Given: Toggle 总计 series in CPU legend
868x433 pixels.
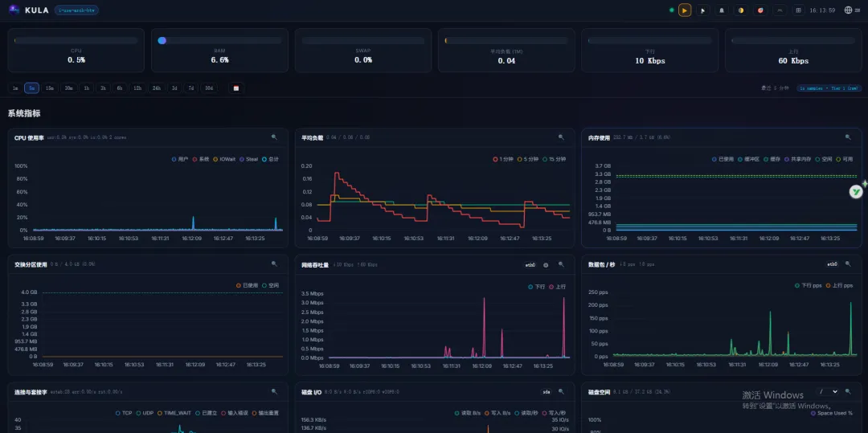Looking at the screenshot, I should 270,159.
